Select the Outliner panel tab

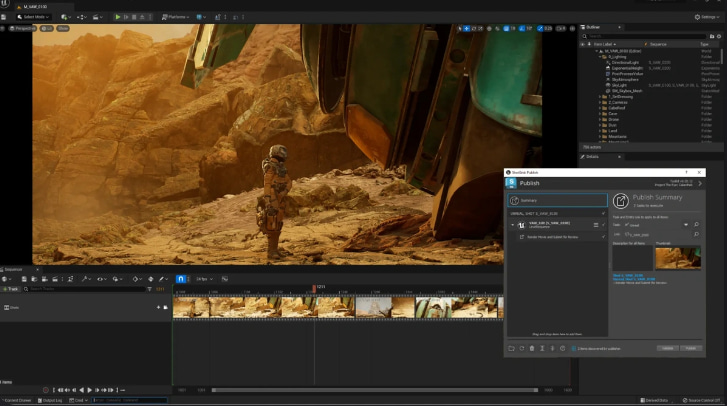click(x=593, y=27)
